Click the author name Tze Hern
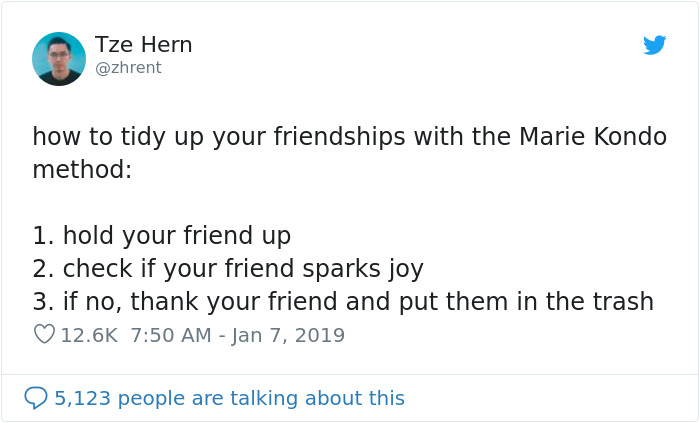Screen dimensions: 700x423 tap(143, 45)
